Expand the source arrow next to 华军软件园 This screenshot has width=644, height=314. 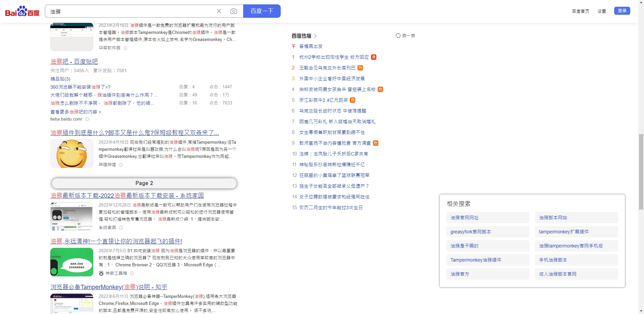click(x=125, y=48)
